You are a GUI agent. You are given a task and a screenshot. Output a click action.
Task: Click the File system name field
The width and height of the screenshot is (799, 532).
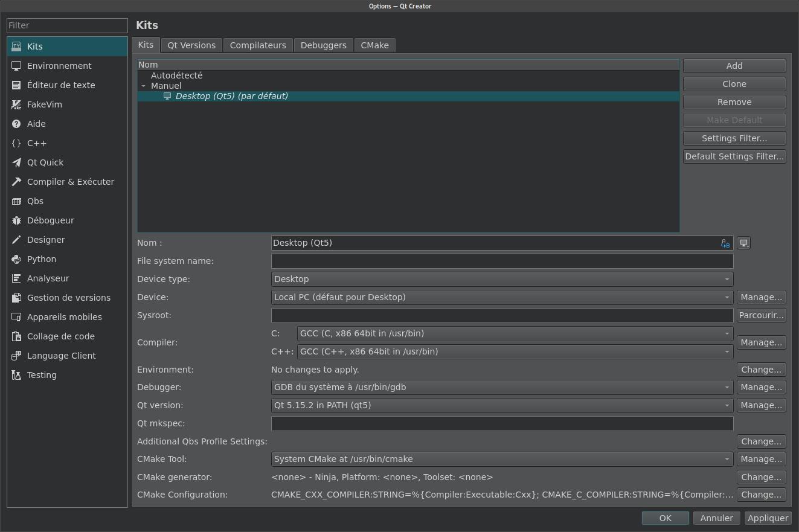point(502,261)
